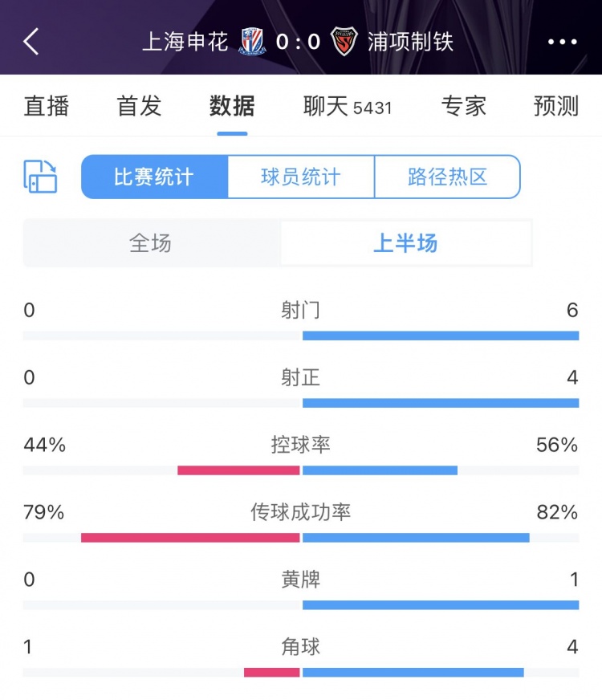Select the 数据 tab
Image resolution: width=602 pixels, height=700 pixels.
[232, 106]
